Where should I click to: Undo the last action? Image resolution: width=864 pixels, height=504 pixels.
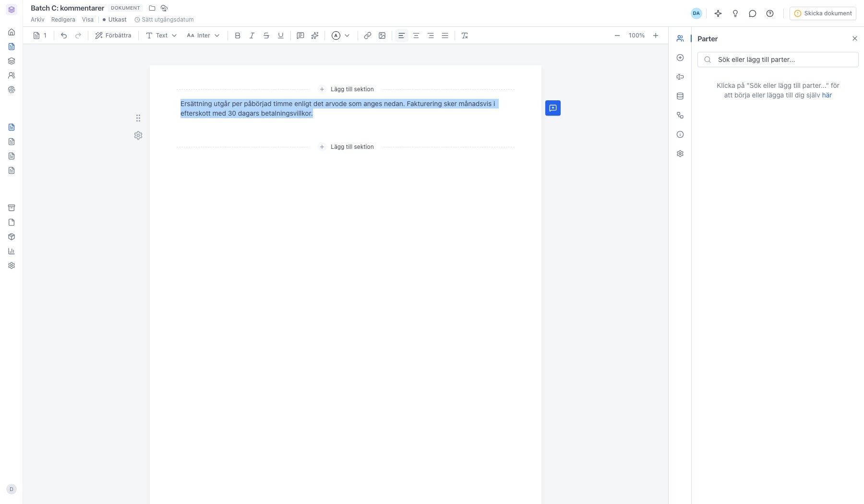click(64, 36)
